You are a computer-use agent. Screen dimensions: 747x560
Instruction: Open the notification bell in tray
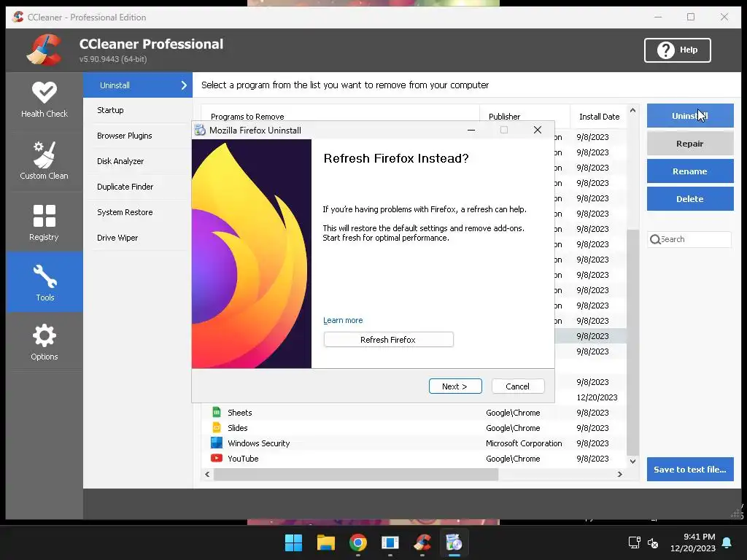click(x=727, y=542)
